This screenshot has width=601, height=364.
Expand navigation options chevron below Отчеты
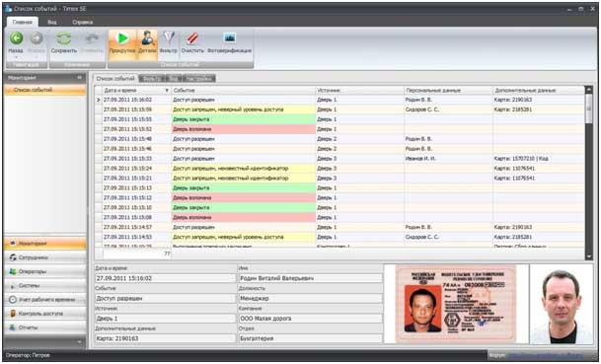[x=79, y=341]
